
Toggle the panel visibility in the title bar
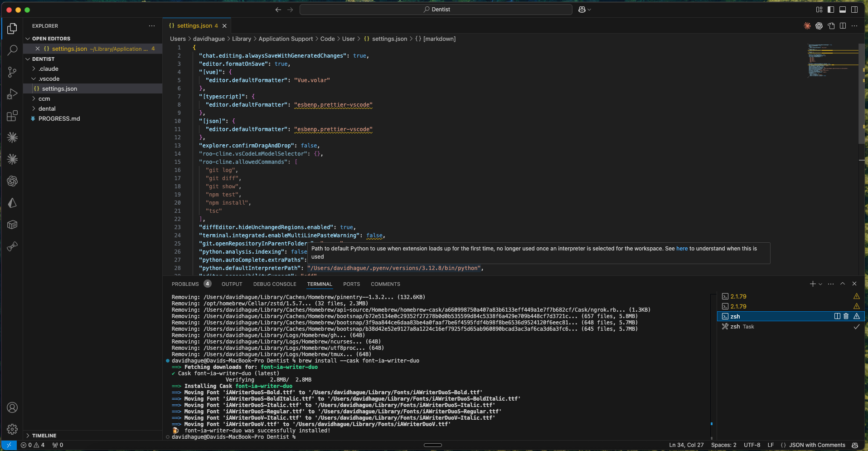point(843,9)
